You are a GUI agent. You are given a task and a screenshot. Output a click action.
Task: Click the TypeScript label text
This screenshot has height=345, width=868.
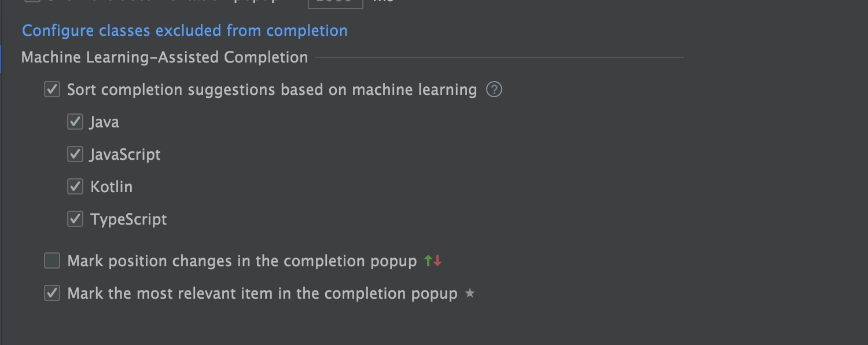(x=128, y=220)
